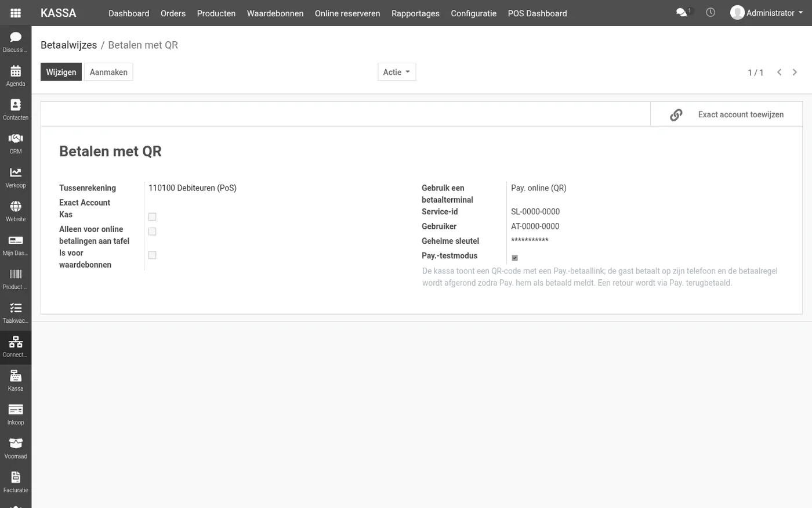Viewport: 812px width, 508px height.
Task: Open the activities clock icon
Action: (710, 12)
